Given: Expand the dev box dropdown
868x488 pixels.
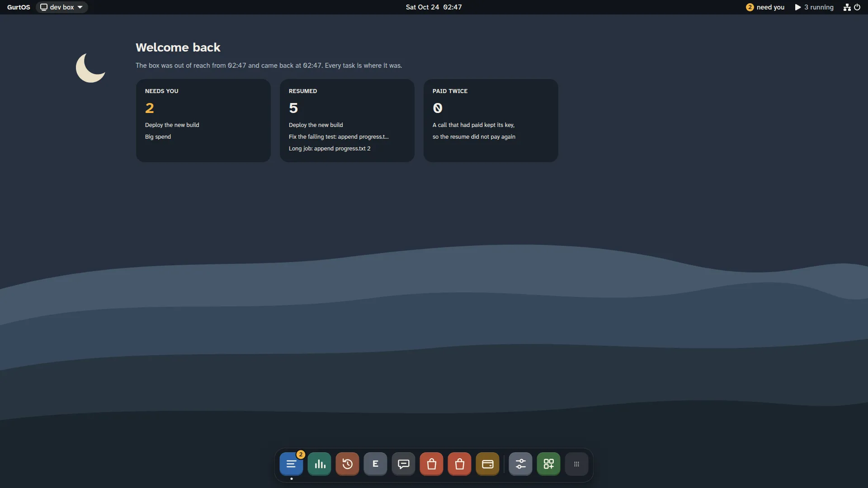Looking at the screenshot, I should tap(62, 7).
